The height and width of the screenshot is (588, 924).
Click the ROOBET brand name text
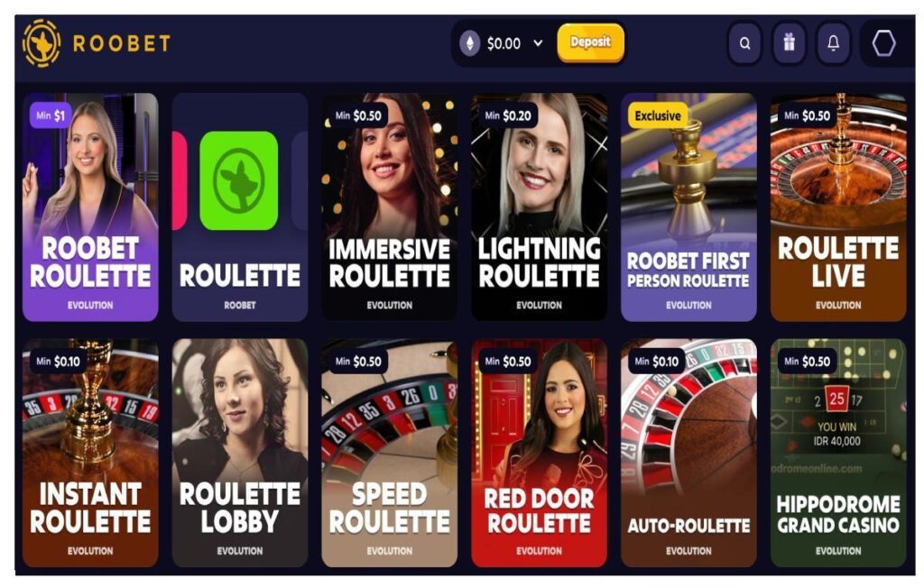click(122, 43)
